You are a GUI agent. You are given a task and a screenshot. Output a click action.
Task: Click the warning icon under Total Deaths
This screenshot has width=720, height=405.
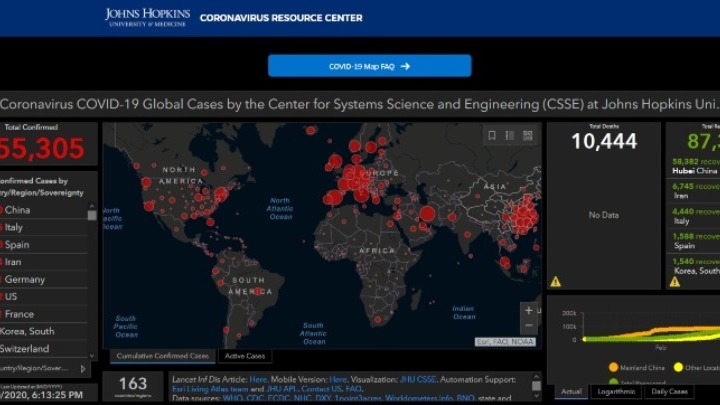pos(556,281)
